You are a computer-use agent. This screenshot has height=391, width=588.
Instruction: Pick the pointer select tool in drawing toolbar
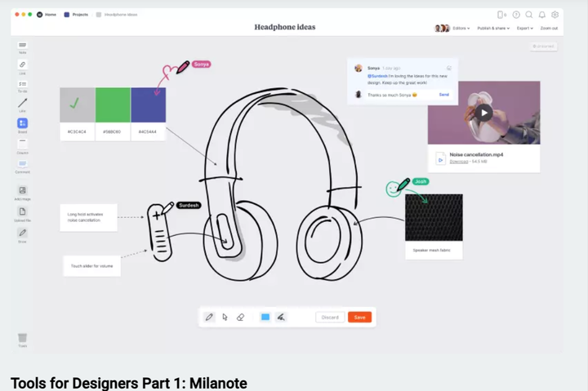click(225, 317)
